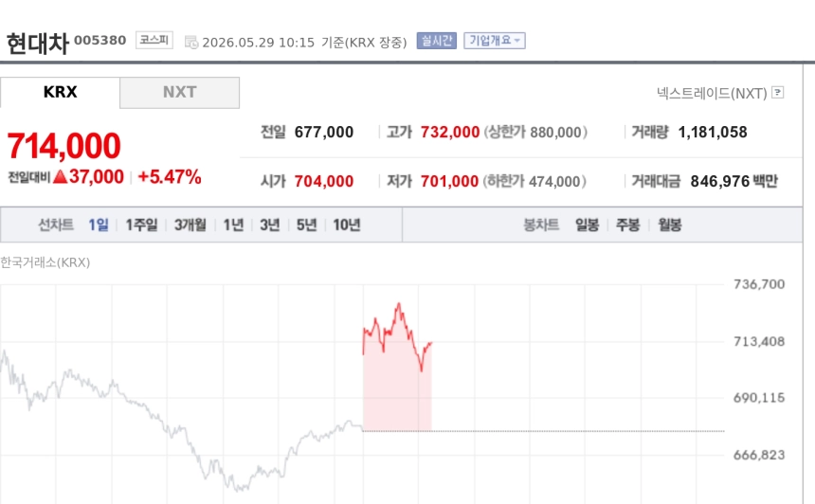This screenshot has height=504, width=815.
Task: Switch to the KRX tab
Action: pos(60,93)
